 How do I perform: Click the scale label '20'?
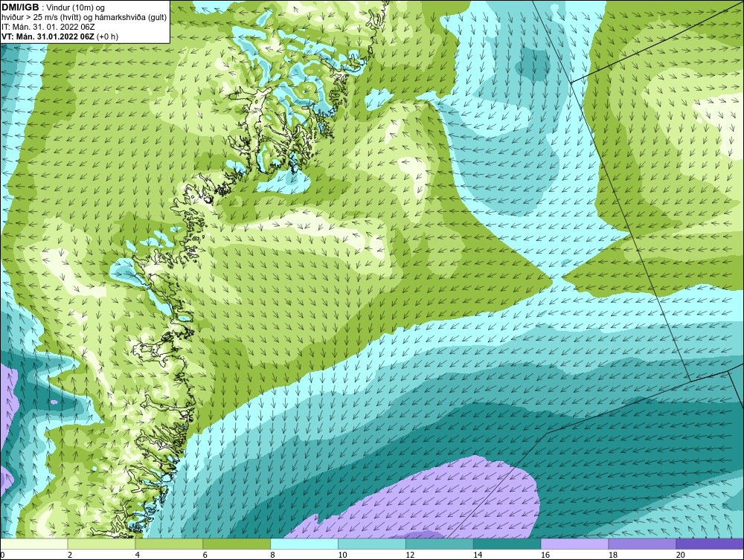[681, 555]
